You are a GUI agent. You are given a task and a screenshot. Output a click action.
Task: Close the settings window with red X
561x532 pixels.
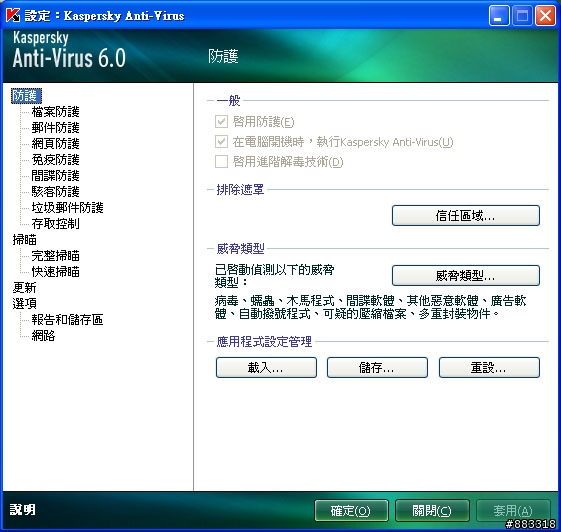pos(545,16)
